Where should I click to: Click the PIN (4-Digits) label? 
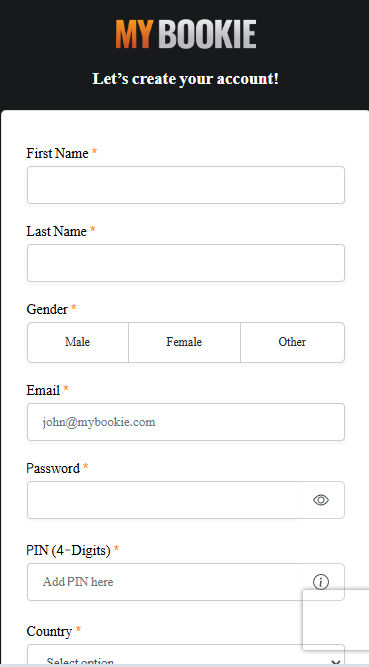(69, 550)
